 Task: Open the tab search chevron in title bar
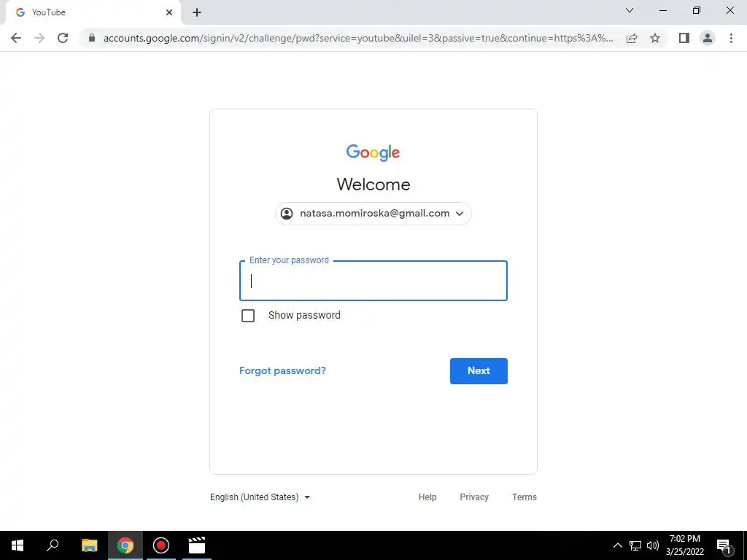click(630, 10)
